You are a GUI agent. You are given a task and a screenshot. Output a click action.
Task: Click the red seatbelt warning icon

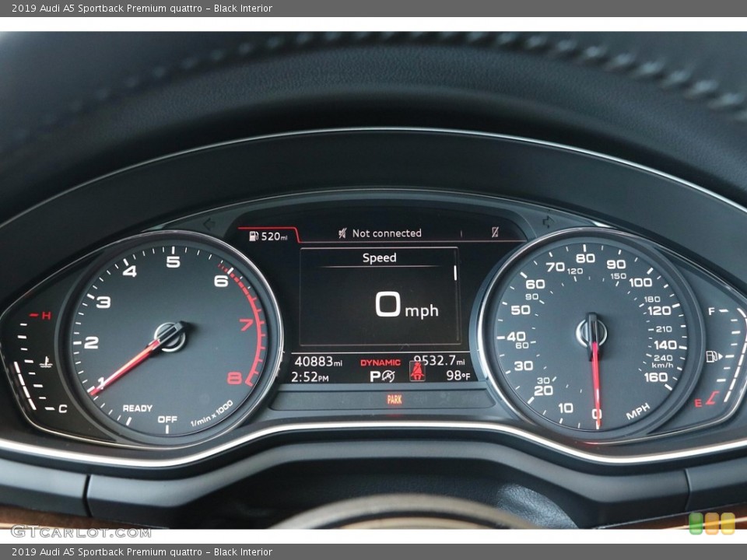coord(417,371)
